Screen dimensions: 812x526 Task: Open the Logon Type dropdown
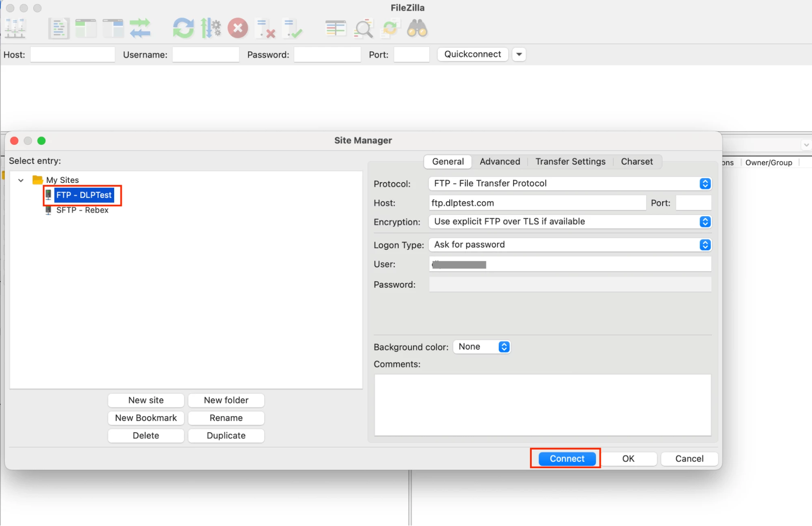coord(569,245)
